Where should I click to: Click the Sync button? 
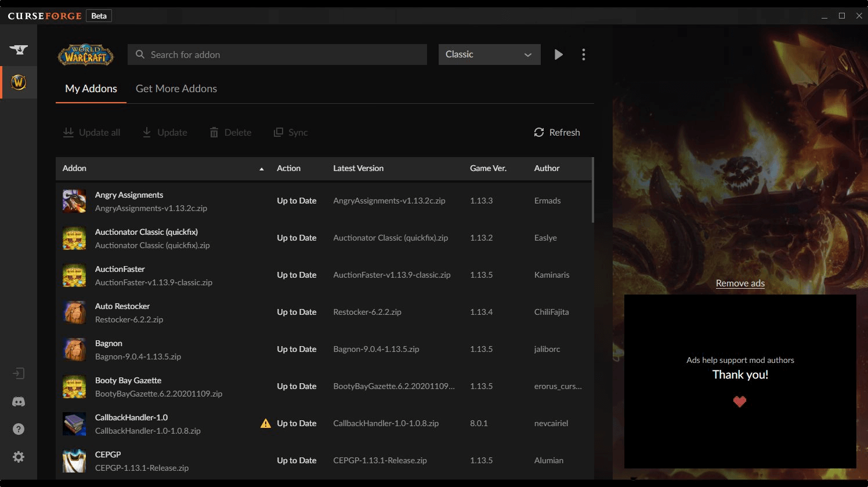pos(291,132)
